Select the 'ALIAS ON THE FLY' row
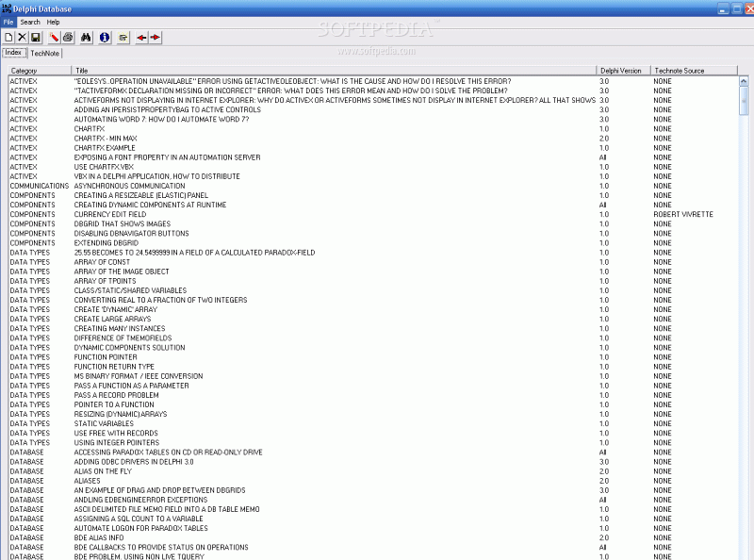The image size is (754, 560). coord(373,471)
